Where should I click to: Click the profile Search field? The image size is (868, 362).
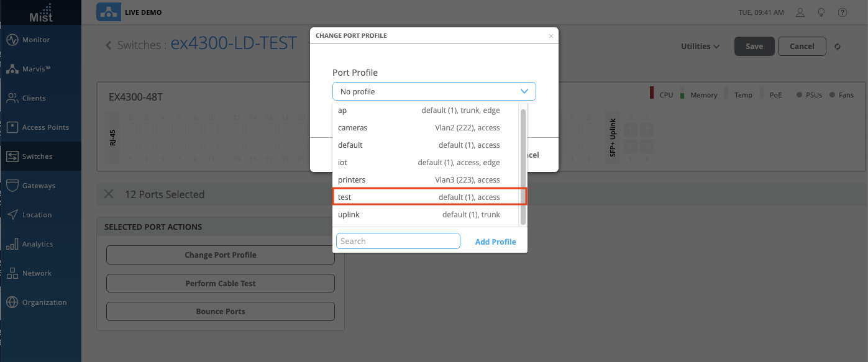pos(398,241)
